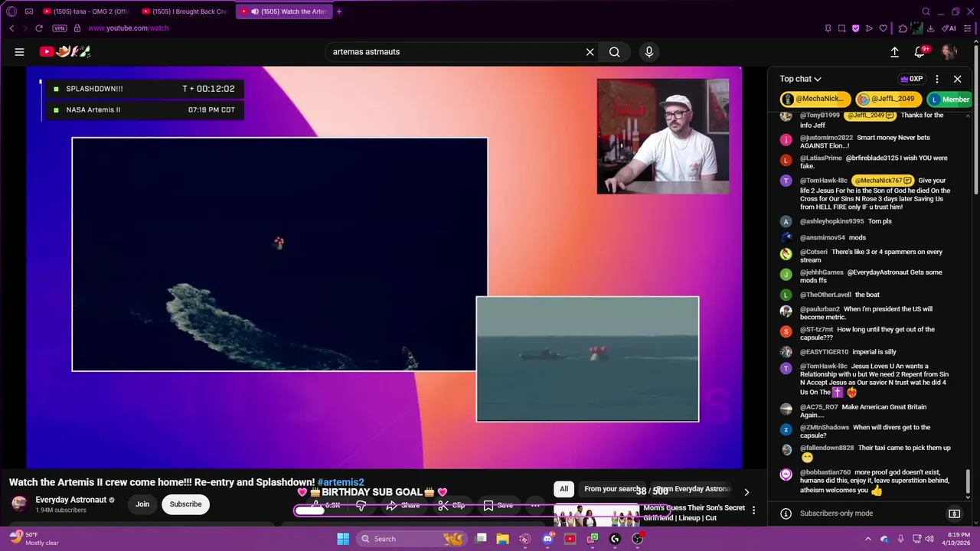
Task: Save the video to a playlist
Action: point(498,505)
